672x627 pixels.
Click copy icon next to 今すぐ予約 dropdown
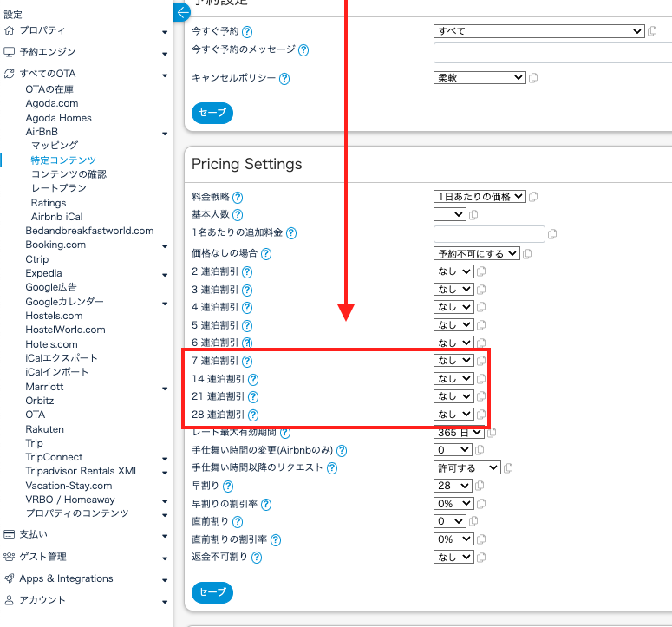point(652,31)
